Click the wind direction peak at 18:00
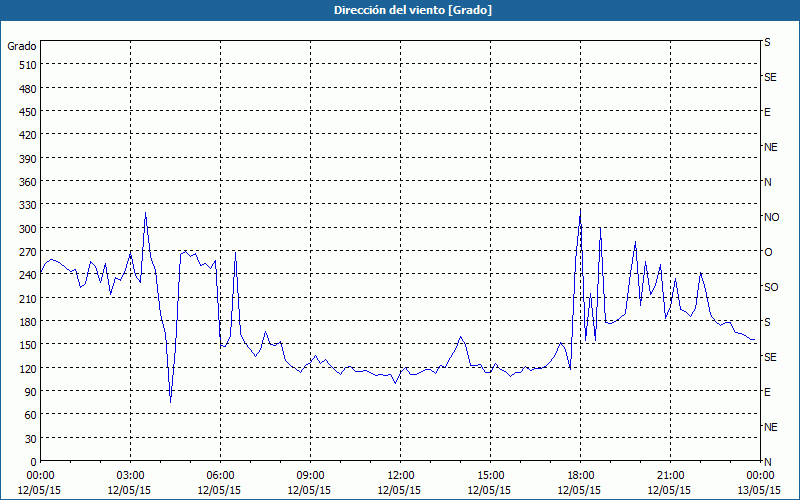The height and width of the screenshot is (500, 800). tap(580, 210)
